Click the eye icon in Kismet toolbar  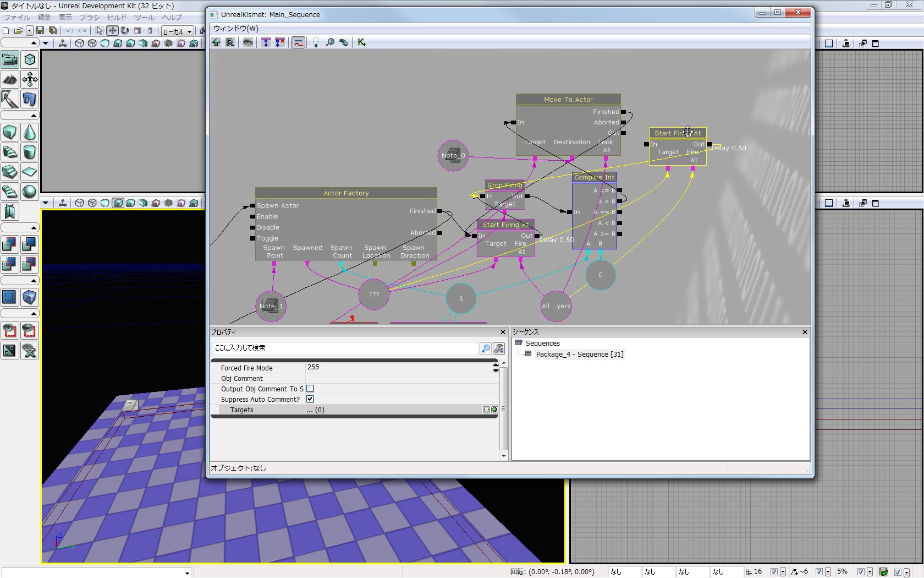(x=248, y=42)
